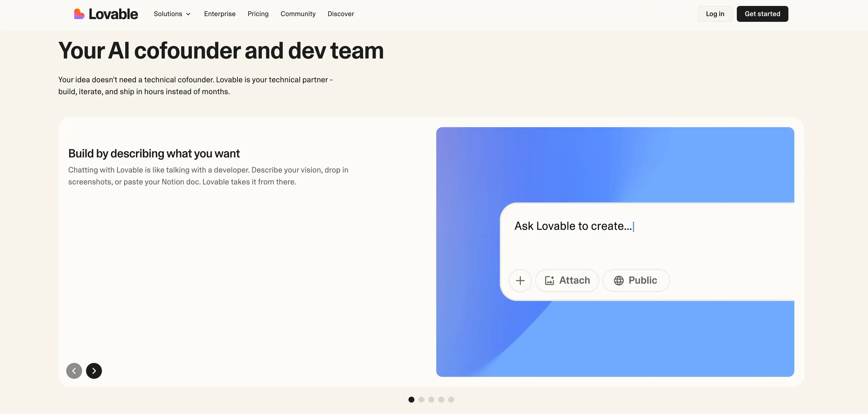
Task: Select the second carousel dot indicator
Action: click(421, 400)
